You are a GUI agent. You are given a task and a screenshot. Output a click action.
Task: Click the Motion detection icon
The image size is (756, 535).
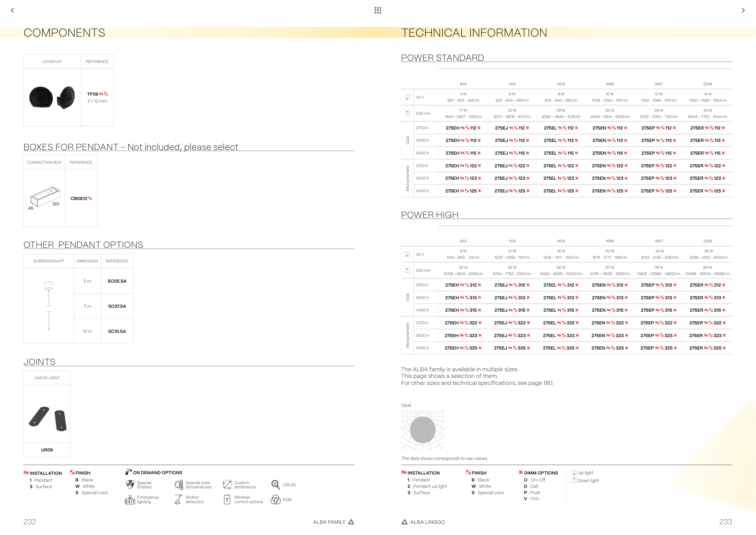pyautogui.click(x=178, y=499)
